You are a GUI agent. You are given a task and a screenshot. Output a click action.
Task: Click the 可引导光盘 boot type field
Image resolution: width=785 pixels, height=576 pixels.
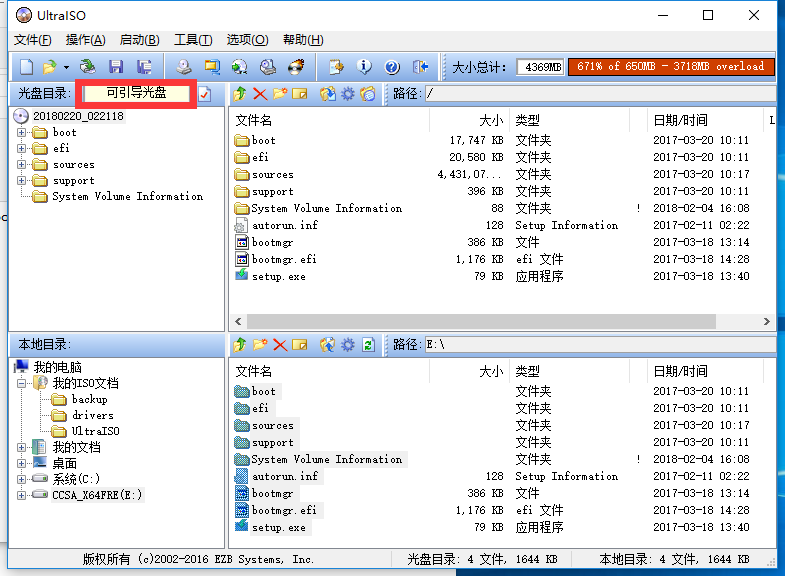pos(136,93)
